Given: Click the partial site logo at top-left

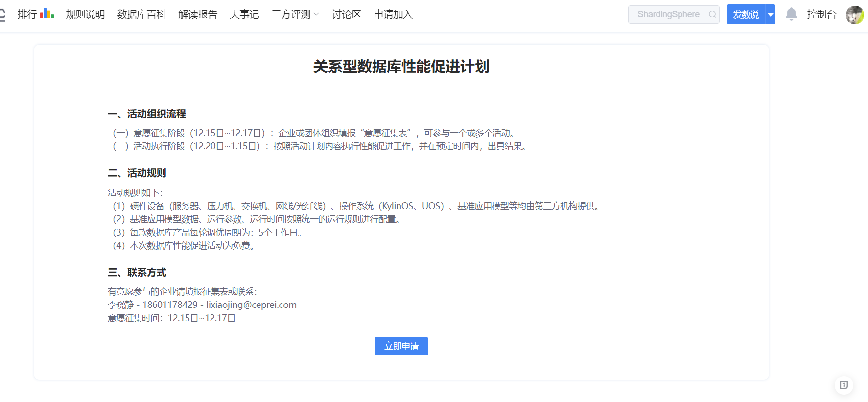Looking at the screenshot, I should pos(2,15).
